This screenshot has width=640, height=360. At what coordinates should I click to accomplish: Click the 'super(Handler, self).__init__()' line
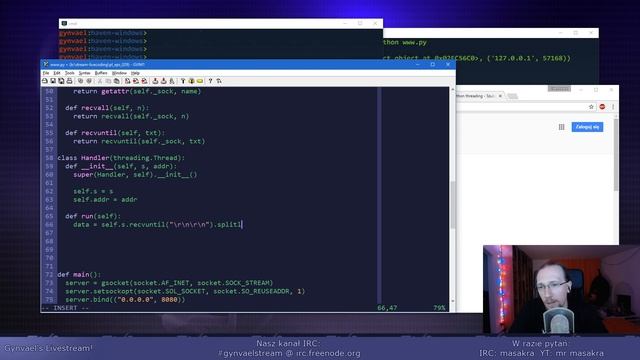[x=135, y=175]
